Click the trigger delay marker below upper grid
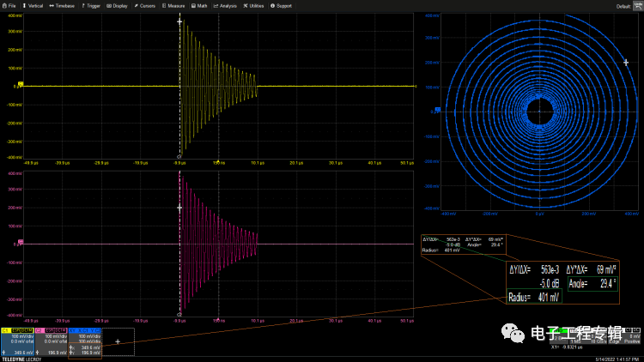 (x=218, y=161)
